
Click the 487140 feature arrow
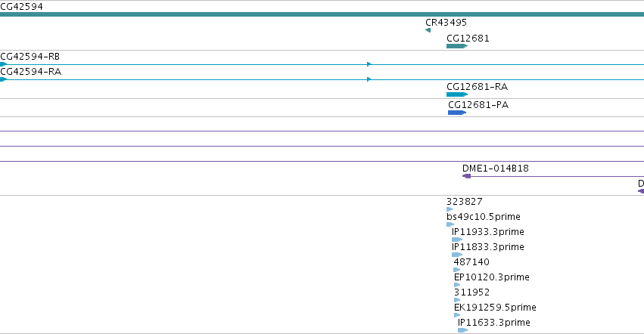[457, 270]
